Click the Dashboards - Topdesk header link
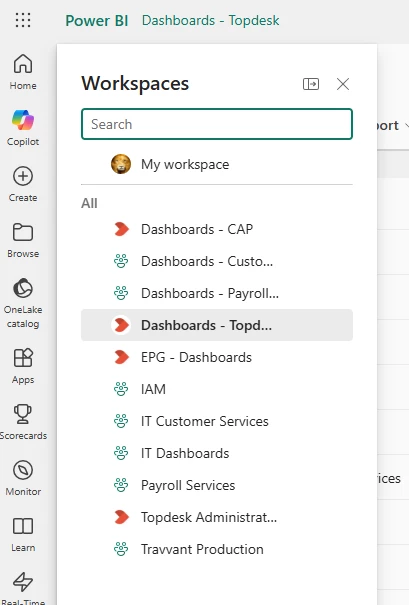Screen dimensions: 409x605 [210, 20]
